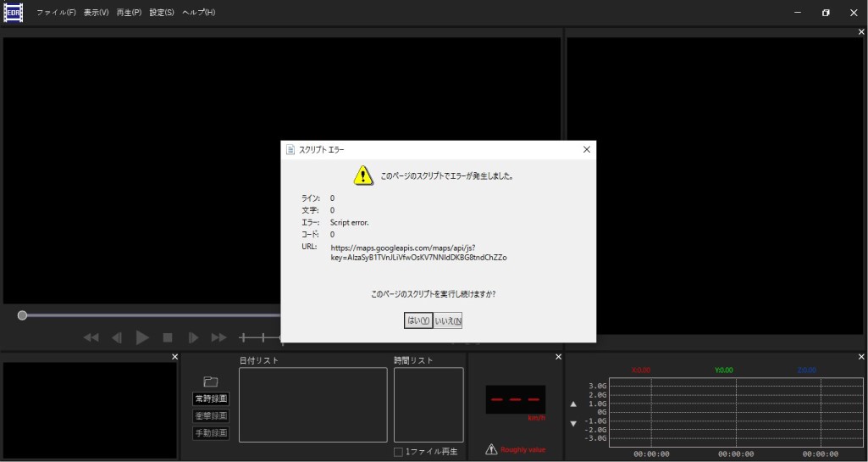
Task: Open the 表示(V) menu
Action: [x=96, y=12]
